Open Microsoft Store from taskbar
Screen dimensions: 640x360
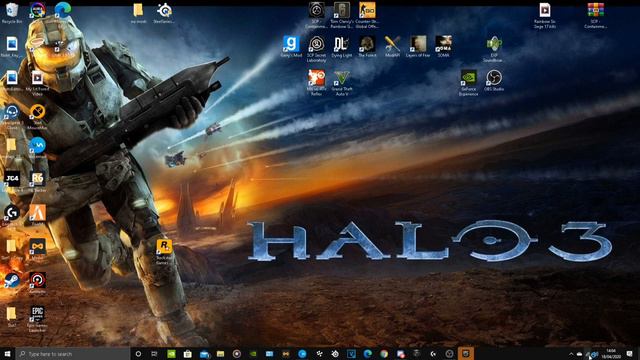tap(187, 353)
